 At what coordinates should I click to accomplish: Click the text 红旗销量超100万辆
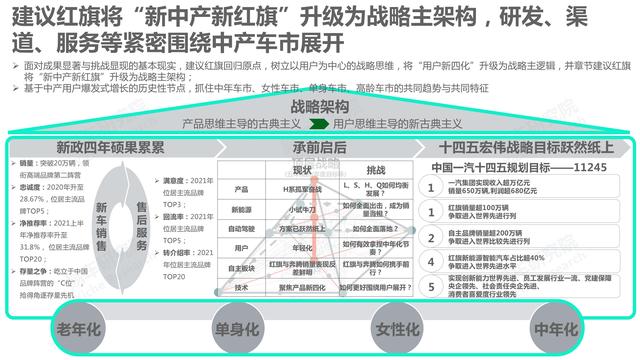tap(478, 208)
